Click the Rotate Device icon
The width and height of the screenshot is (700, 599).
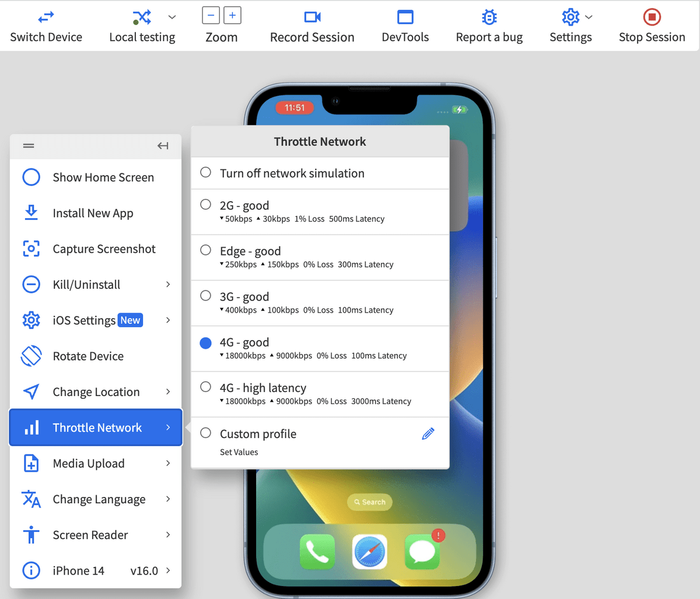tap(31, 356)
